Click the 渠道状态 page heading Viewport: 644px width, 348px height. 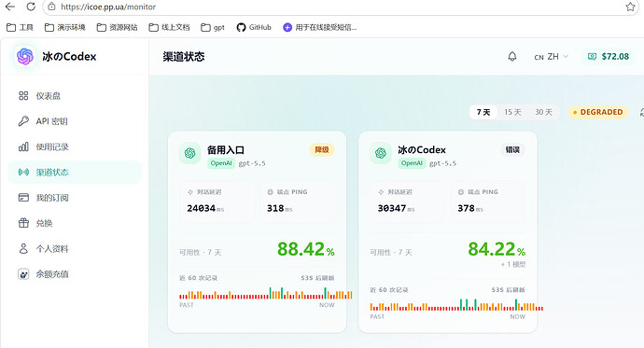(184, 57)
